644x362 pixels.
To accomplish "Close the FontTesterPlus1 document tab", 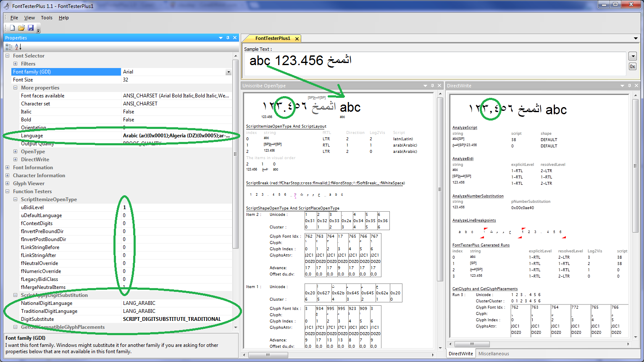I will pos(297,39).
